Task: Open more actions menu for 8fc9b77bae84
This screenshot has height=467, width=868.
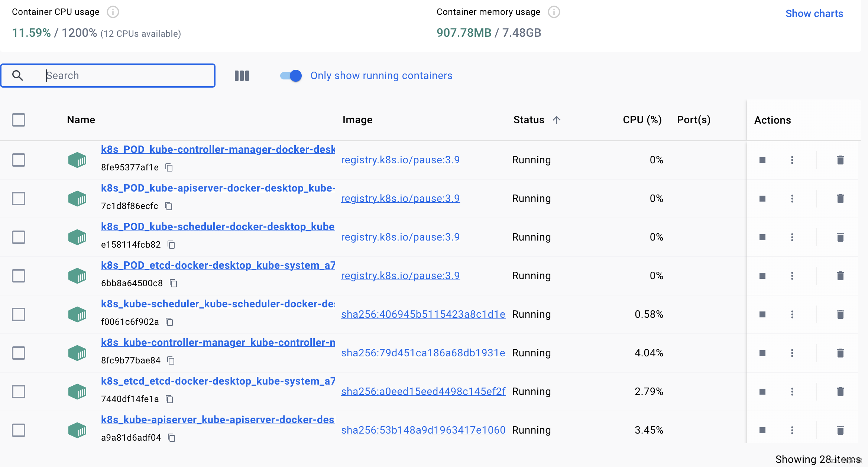Action: (x=792, y=353)
